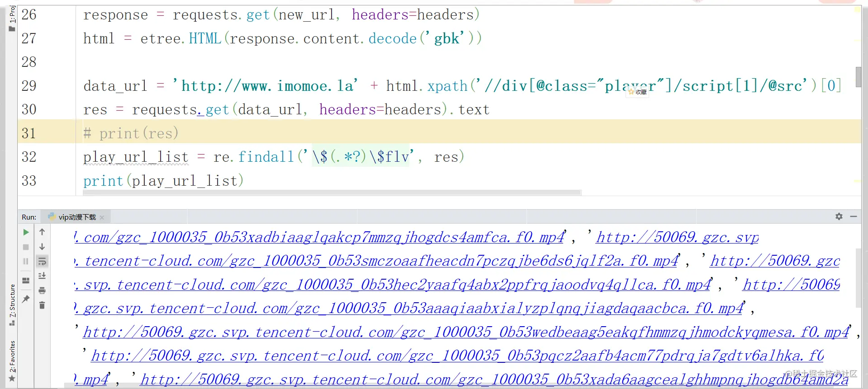Image resolution: width=868 pixels, height=389 pixels.
Task: Open the 1: Project side panel
Action: [12, 18]
